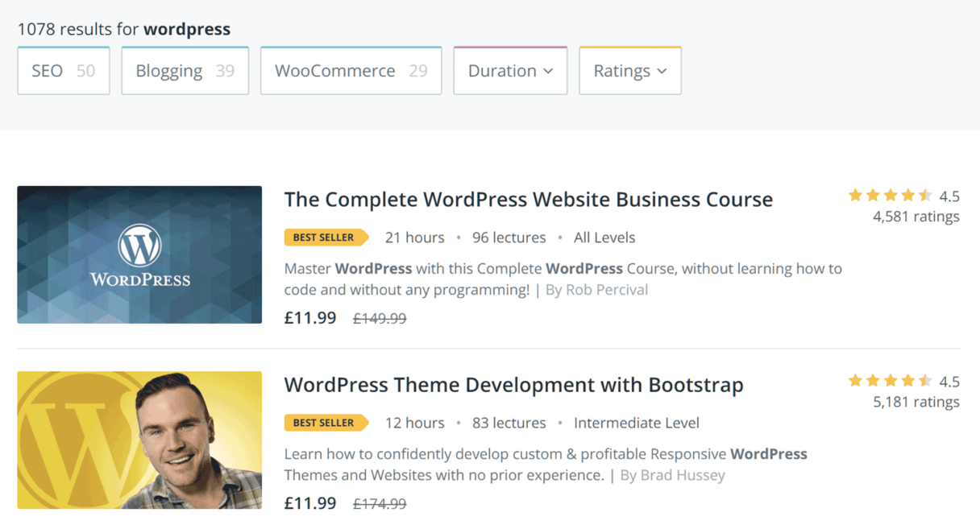Click the BEST SELLER badge on second course
Viewport: 980px width, 529px height.
(326, 422)
